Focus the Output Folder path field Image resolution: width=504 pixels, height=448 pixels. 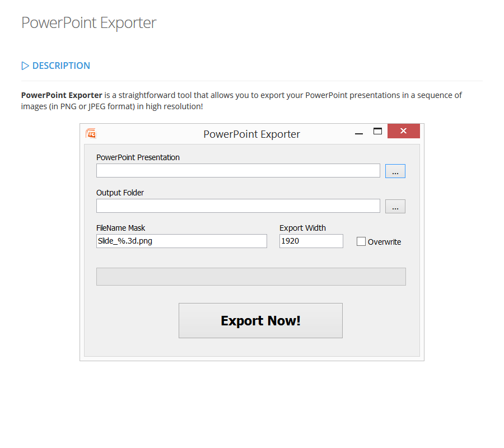[238, 206]
